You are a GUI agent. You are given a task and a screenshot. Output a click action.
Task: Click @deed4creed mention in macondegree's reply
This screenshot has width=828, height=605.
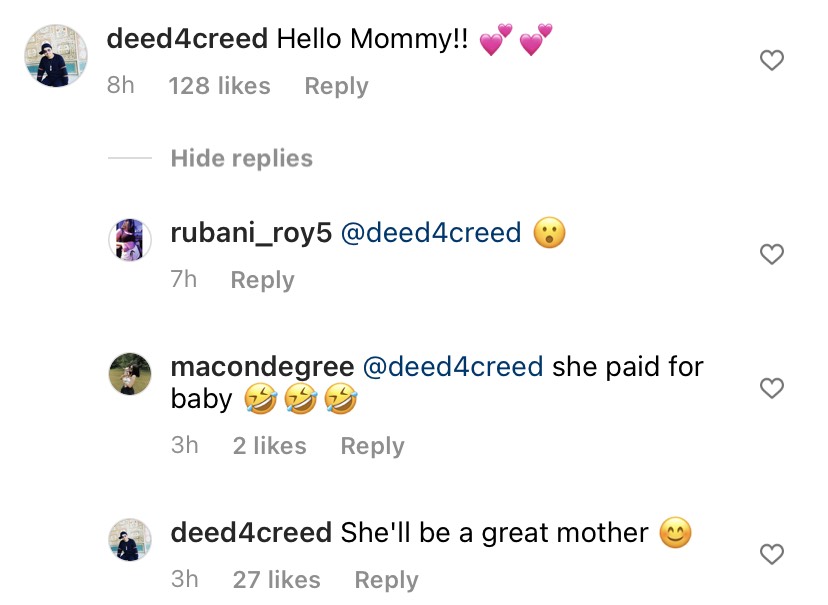coord(452,367)
